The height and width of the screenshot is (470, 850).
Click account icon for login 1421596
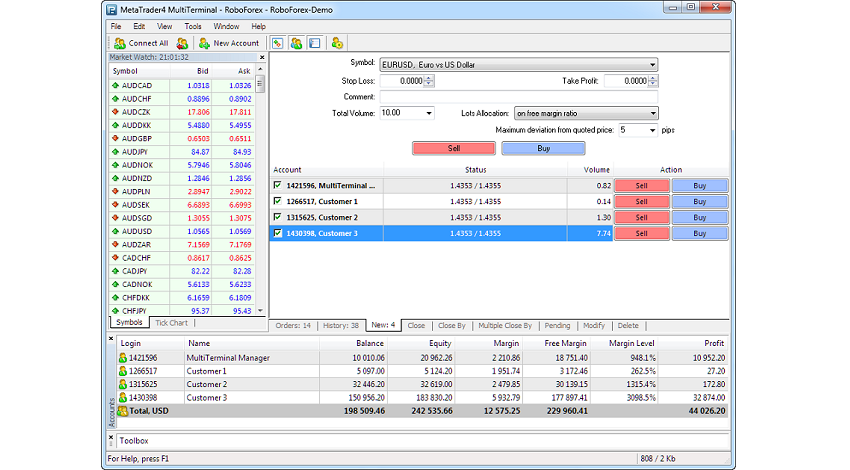(123, 358)
